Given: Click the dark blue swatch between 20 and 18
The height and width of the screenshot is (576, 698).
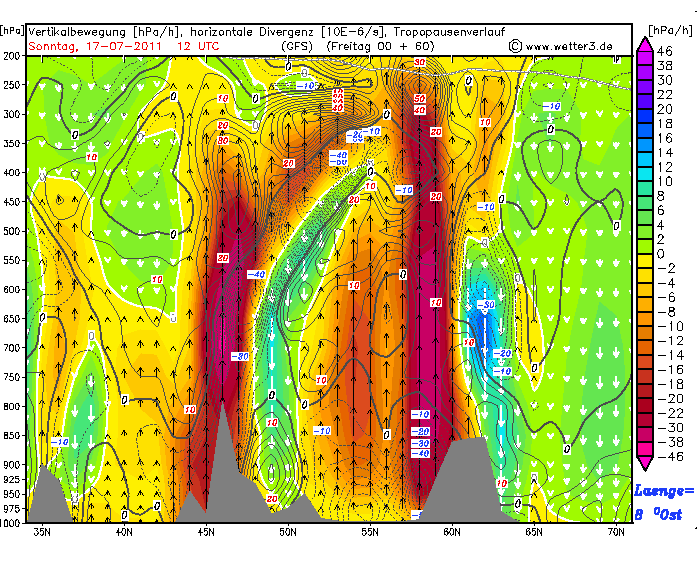Looking at the screenshot, I should (x=645, y=116).
